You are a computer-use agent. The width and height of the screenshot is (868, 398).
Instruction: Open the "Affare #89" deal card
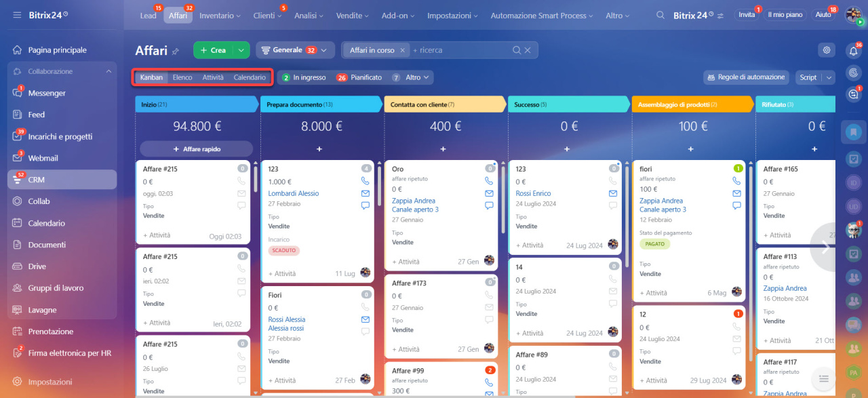click(x=532, y=355)
